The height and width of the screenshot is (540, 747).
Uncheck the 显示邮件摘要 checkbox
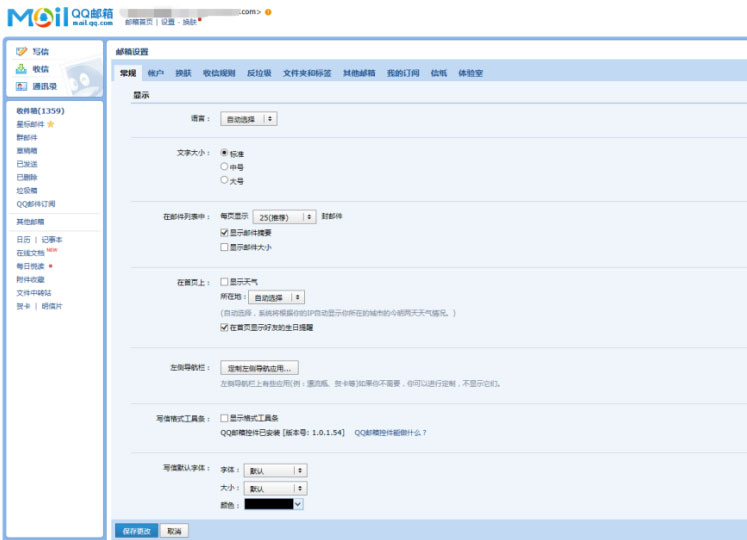click(224, 232)
